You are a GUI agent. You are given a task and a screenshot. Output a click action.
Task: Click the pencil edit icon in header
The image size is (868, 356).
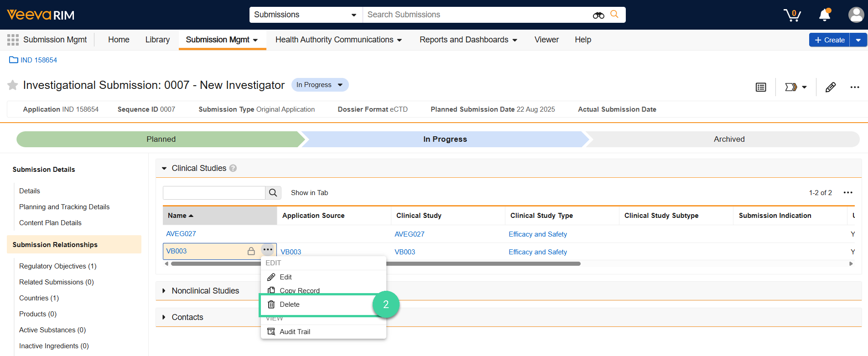point(831,87)
